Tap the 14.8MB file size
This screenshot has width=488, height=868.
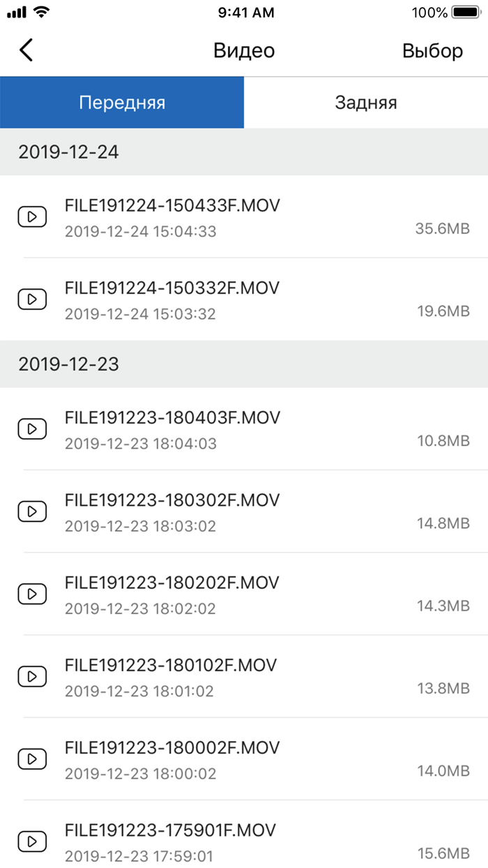[443, 523]
